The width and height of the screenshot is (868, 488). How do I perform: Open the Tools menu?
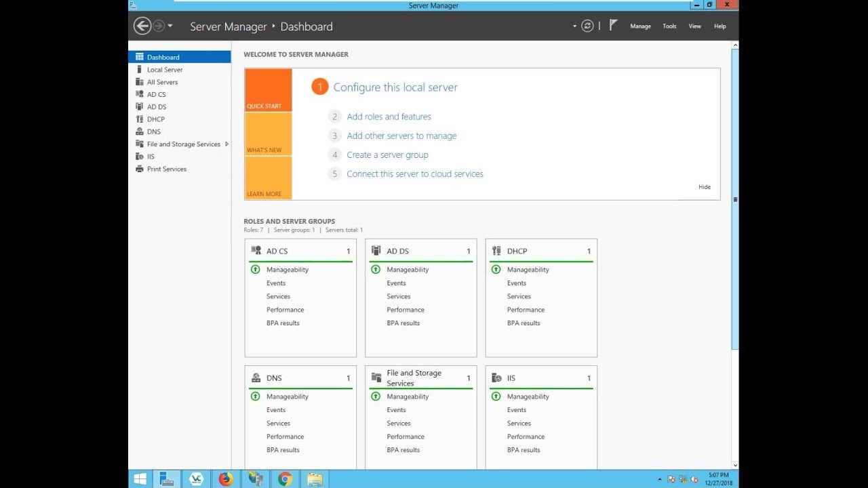tap(669, 26)
